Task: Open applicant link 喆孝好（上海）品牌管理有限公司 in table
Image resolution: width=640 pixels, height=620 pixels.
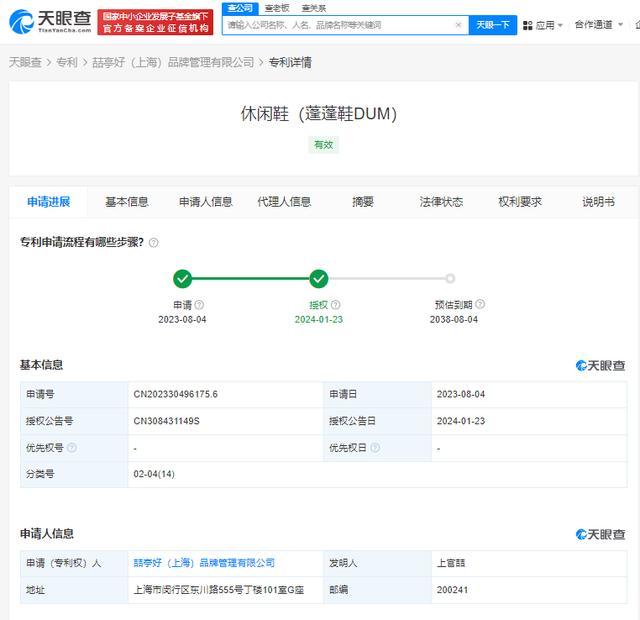Action: 204,563
